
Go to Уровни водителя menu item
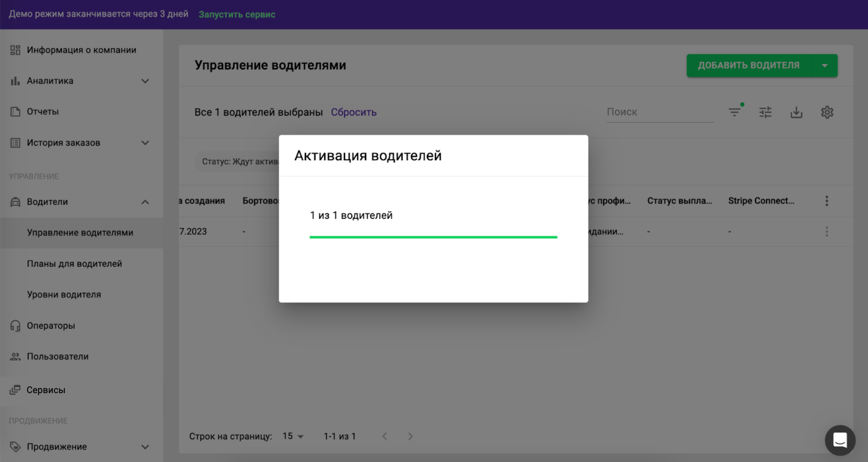click(x=64, y=295)
